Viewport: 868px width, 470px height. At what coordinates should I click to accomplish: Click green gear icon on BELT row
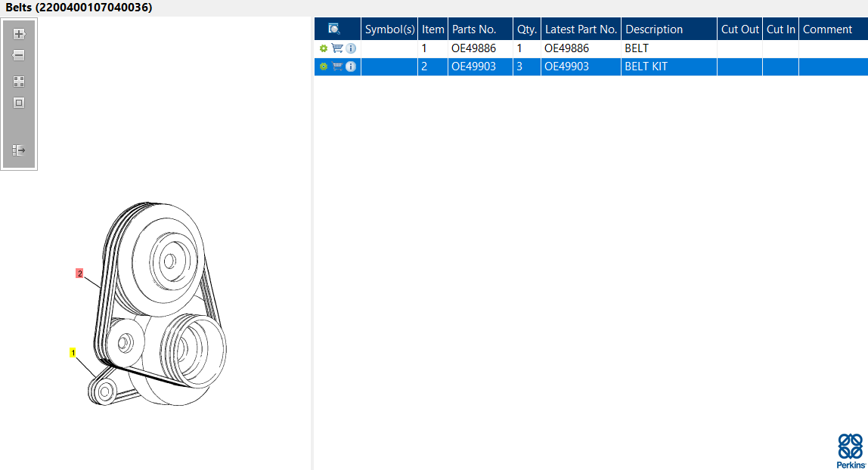(x=324, y=48)
